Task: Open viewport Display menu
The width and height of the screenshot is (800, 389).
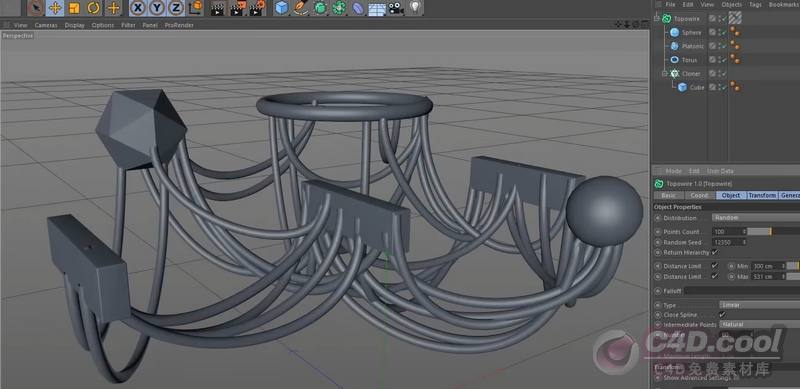Action: click(74, 25)
